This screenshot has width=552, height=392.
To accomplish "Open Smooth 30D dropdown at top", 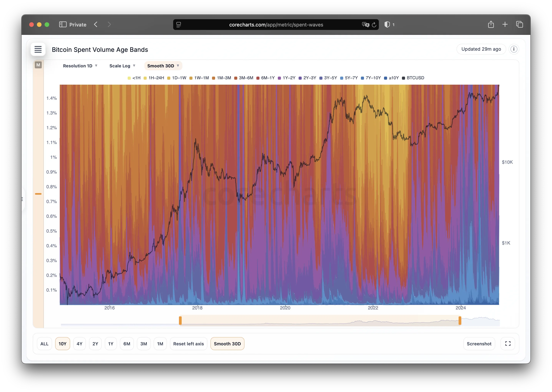I will click(163, 66).
